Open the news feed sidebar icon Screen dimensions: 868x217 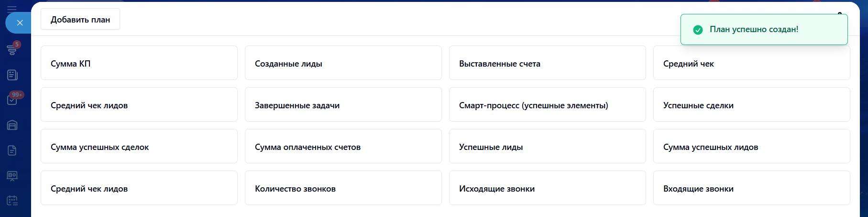tap(12, 75)
